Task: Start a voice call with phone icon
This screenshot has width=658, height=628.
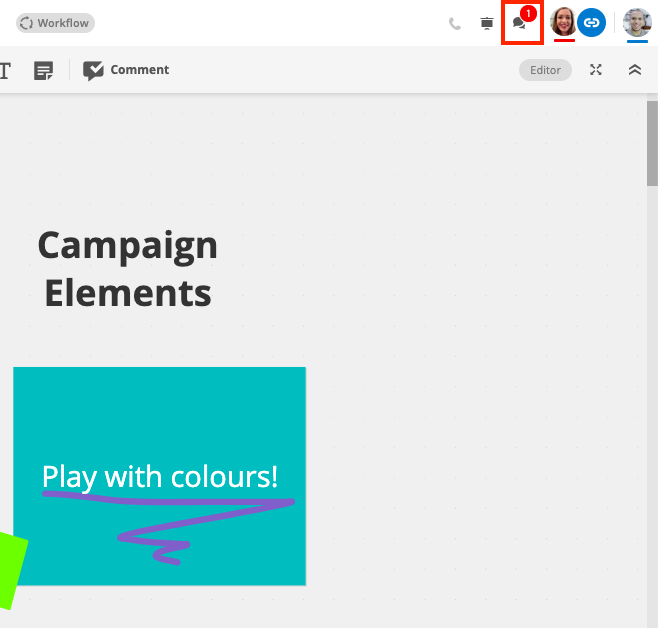Action: tap(454, 23)
